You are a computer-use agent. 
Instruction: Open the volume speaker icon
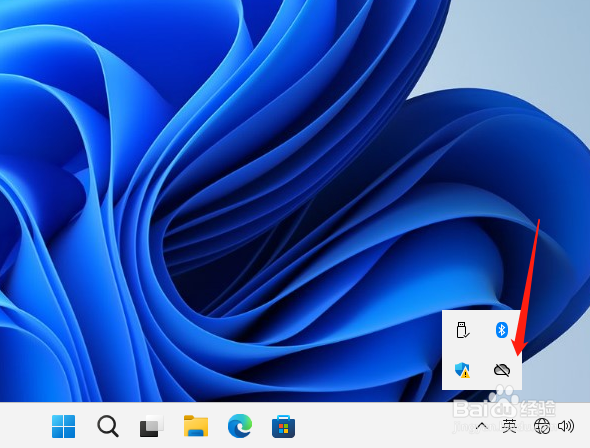[566, 426]
